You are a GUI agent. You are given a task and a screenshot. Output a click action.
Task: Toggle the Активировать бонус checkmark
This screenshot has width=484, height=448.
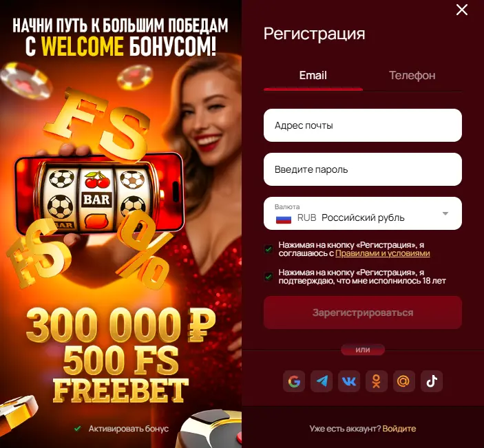pos(78,429)
